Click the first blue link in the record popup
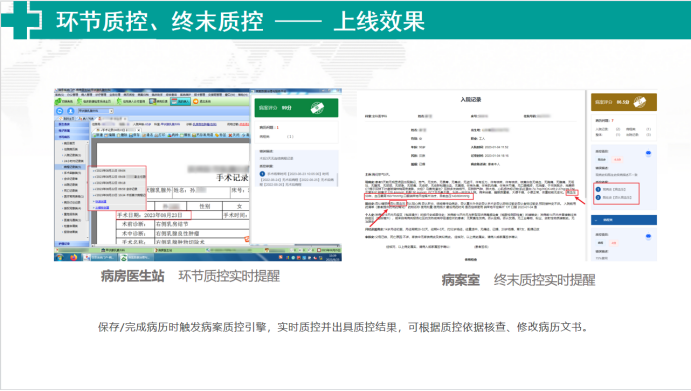 (x=101, y=201)
